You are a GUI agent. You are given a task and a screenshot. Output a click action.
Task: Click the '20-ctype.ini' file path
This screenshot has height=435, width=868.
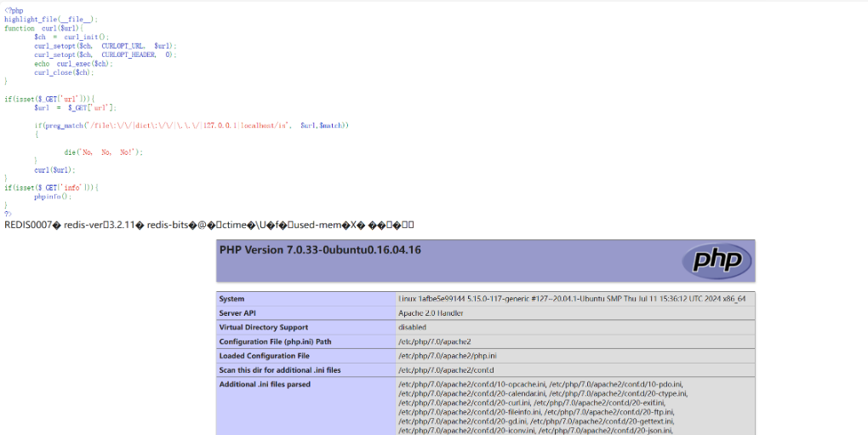click(619, 393)
